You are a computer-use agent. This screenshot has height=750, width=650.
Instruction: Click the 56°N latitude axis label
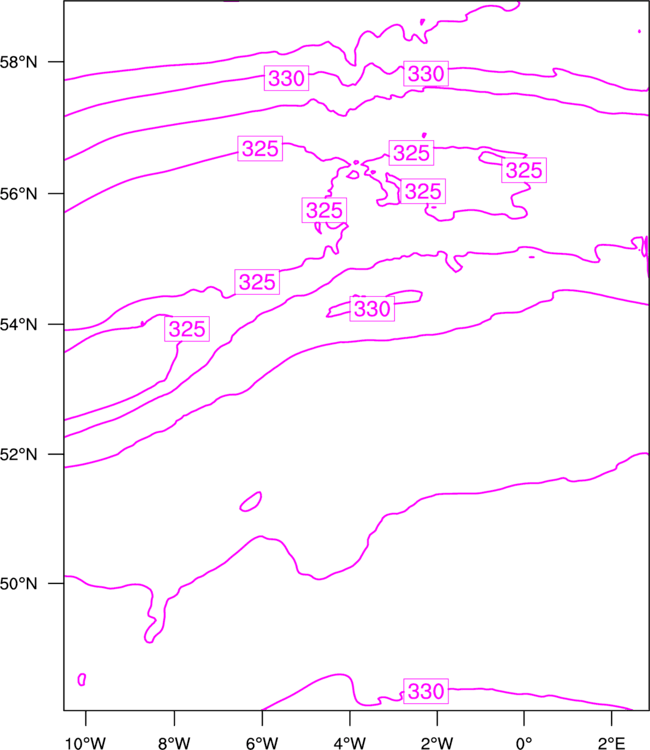click(18, 194)
